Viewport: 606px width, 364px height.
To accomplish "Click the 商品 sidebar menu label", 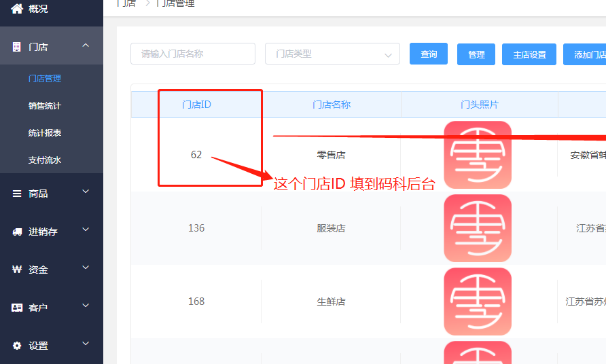I will [x=38, y=194].
